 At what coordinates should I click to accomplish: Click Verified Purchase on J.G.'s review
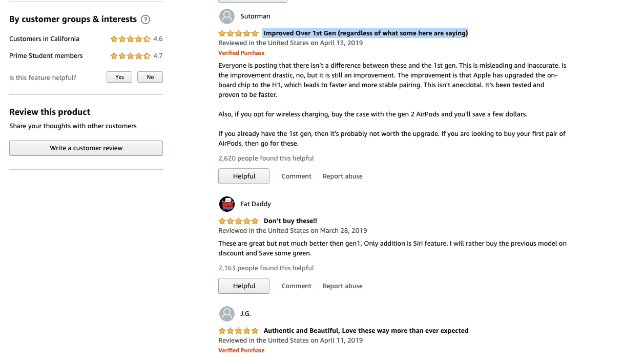coord(241,350)
